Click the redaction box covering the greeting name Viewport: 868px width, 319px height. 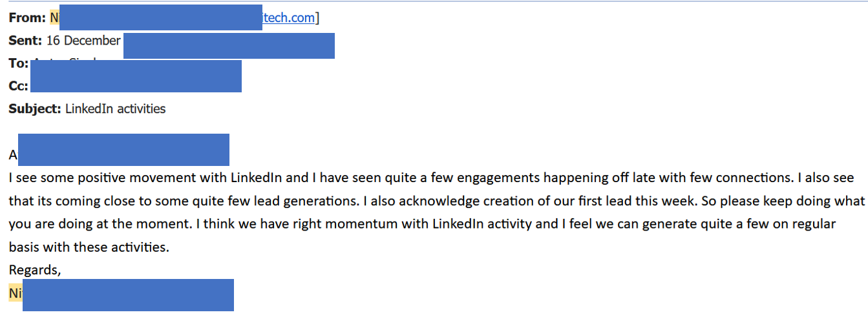point(123,150)
